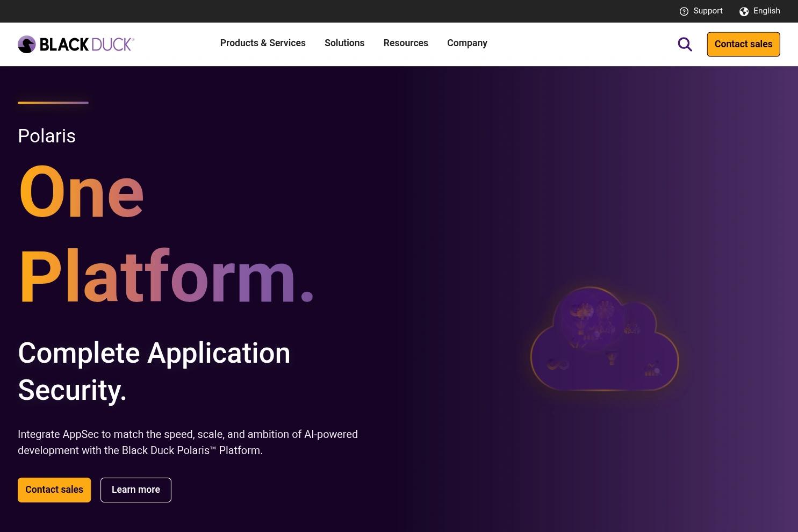This screenshot has height=532, width=798.
Task: Open the Solutions menu
Action: click(x=344, y=43)
